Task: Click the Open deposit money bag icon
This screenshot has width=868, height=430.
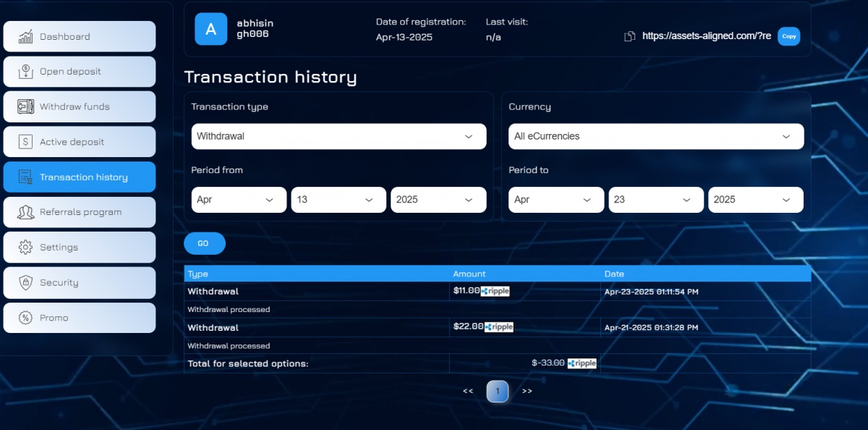Action: (x=26, y=72)
